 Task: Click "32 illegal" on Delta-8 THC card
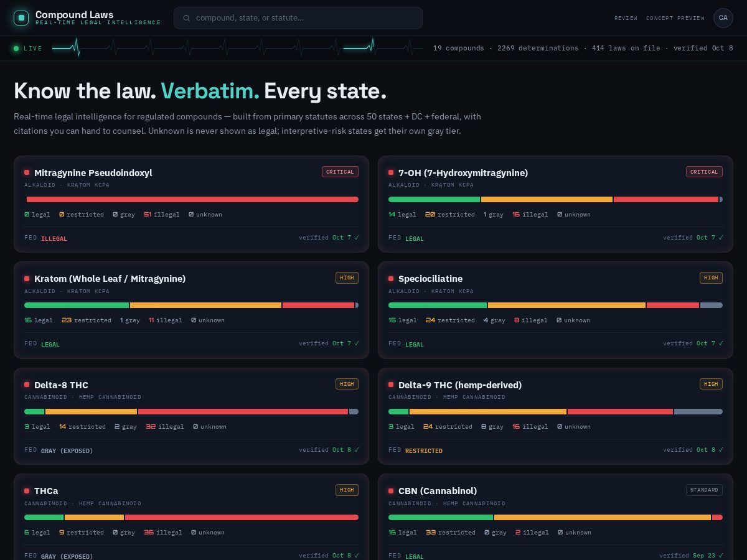(x=165, y=427)
